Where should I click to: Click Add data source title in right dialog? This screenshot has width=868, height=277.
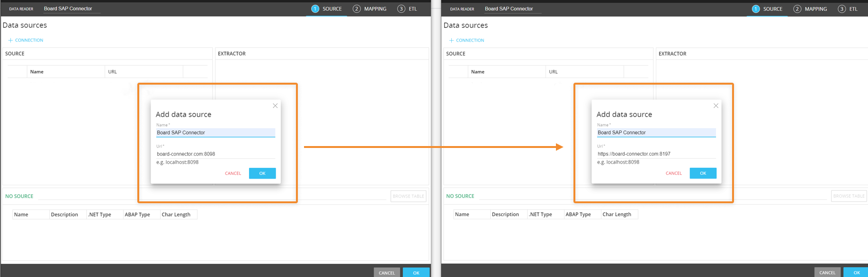point(625,114)
